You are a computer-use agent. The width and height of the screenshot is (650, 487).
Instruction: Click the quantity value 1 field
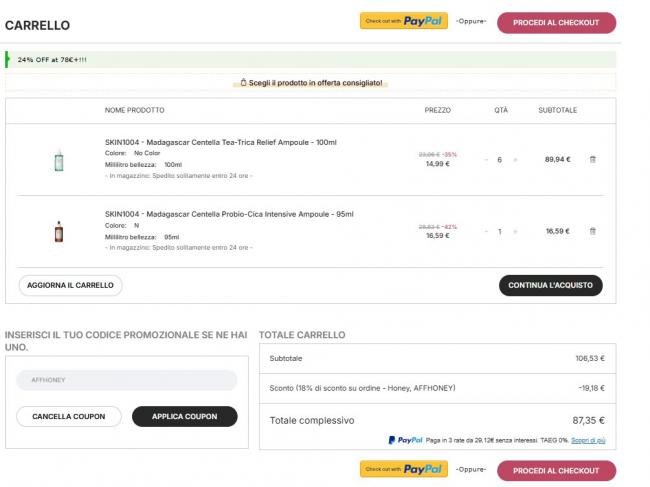pos(500,231)
